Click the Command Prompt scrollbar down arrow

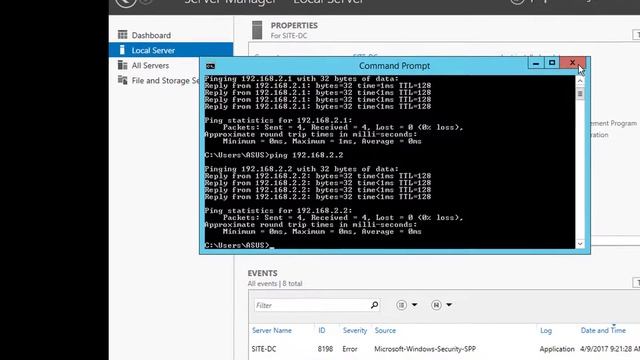580,244
